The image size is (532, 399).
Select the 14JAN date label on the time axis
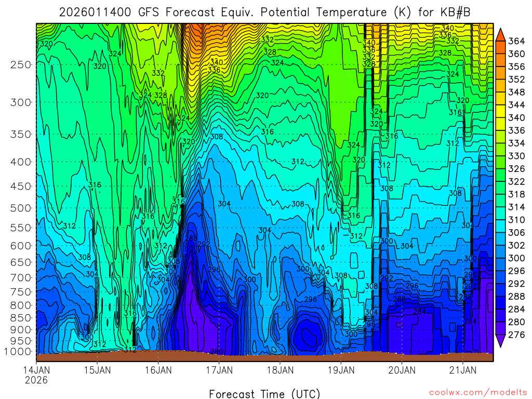pos(36,370)
